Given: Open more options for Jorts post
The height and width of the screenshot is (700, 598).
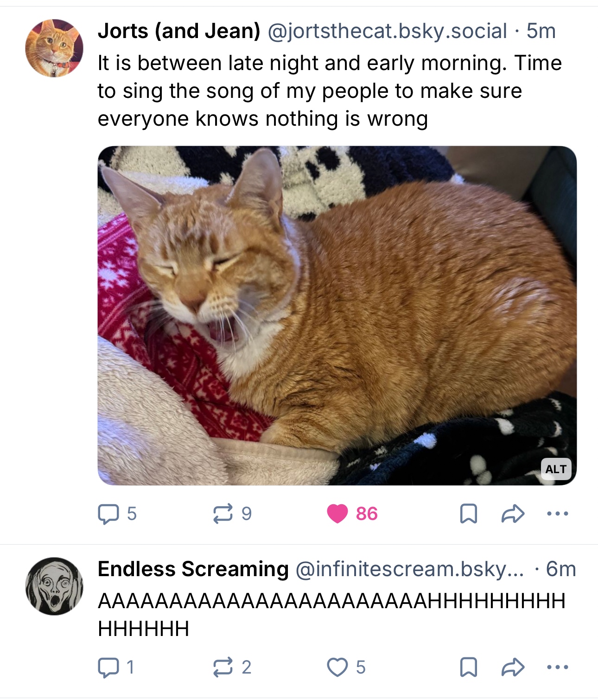Looking at the screenshot, I should [557, 514].
